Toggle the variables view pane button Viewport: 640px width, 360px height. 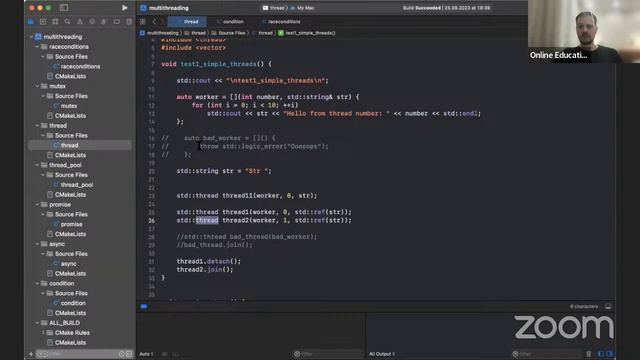tap(601, 354)
